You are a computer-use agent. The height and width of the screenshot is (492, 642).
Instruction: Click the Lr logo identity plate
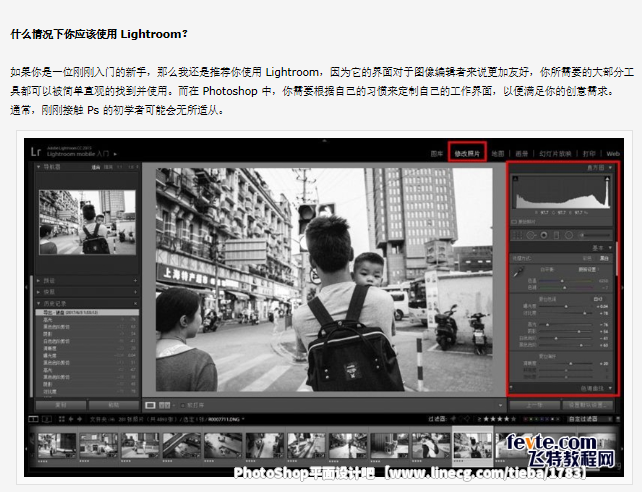[36, 152]
